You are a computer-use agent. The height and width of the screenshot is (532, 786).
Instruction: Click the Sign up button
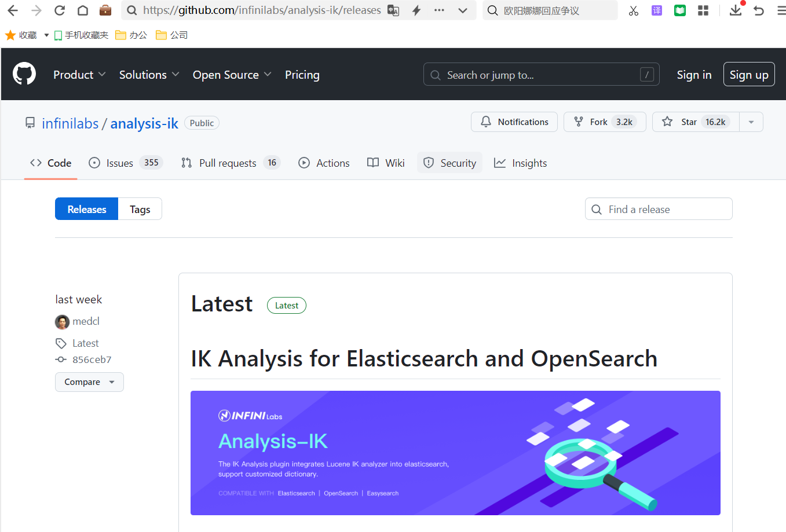tap(749, 74)
